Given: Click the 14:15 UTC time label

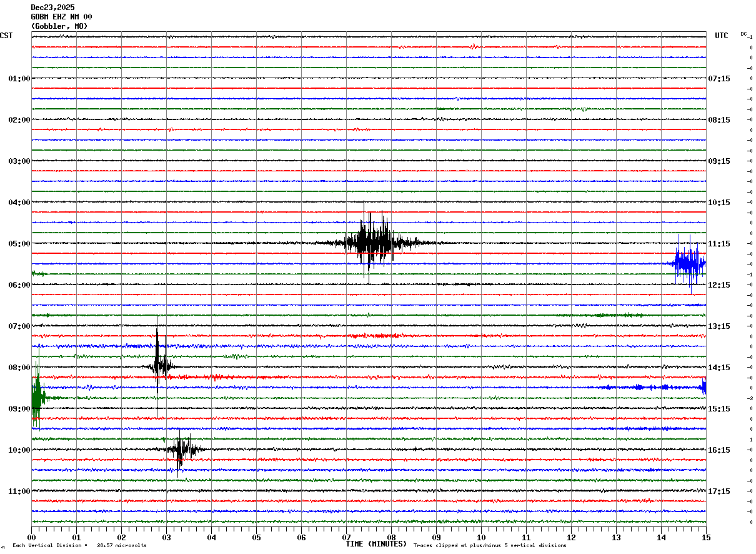Looking at the screenshot, I should [x=719, y=368].
